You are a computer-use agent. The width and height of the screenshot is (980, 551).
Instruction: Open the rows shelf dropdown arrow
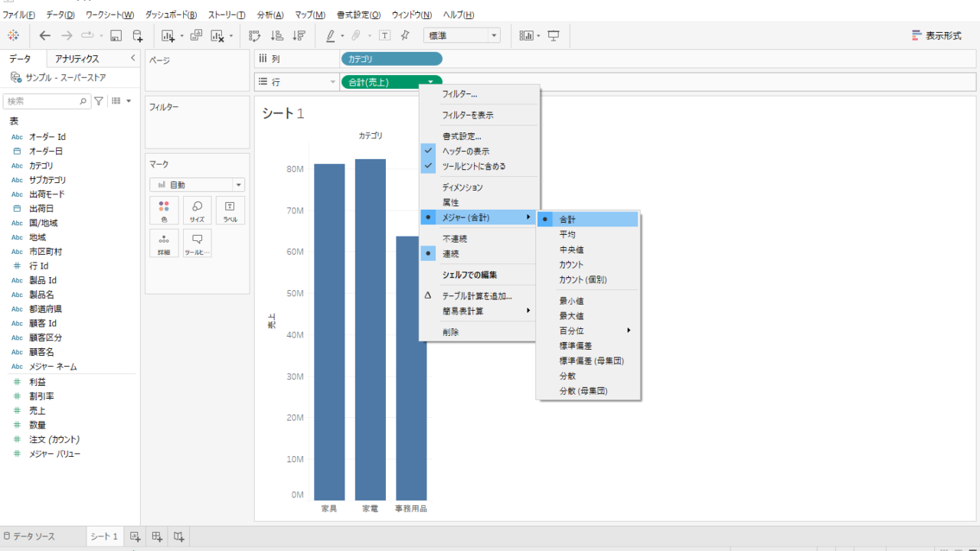(332, 82)
